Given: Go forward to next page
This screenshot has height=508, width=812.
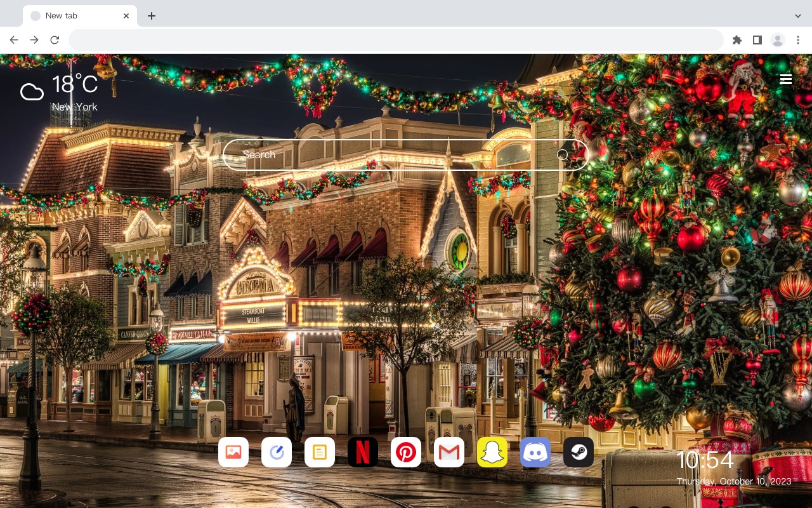Looking at the screenshot, I should [x=34, y=40].
